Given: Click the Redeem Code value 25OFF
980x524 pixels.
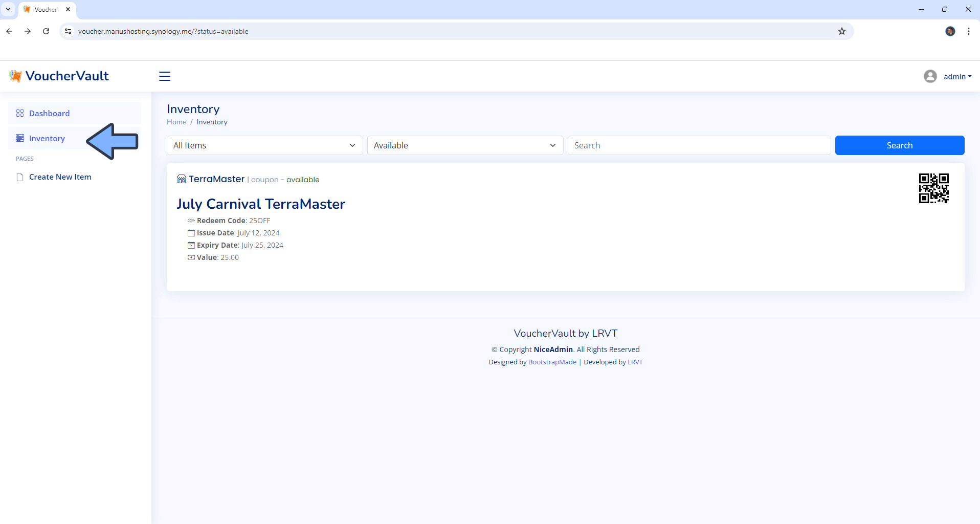Looking at the screenshot, I should 259,221.
